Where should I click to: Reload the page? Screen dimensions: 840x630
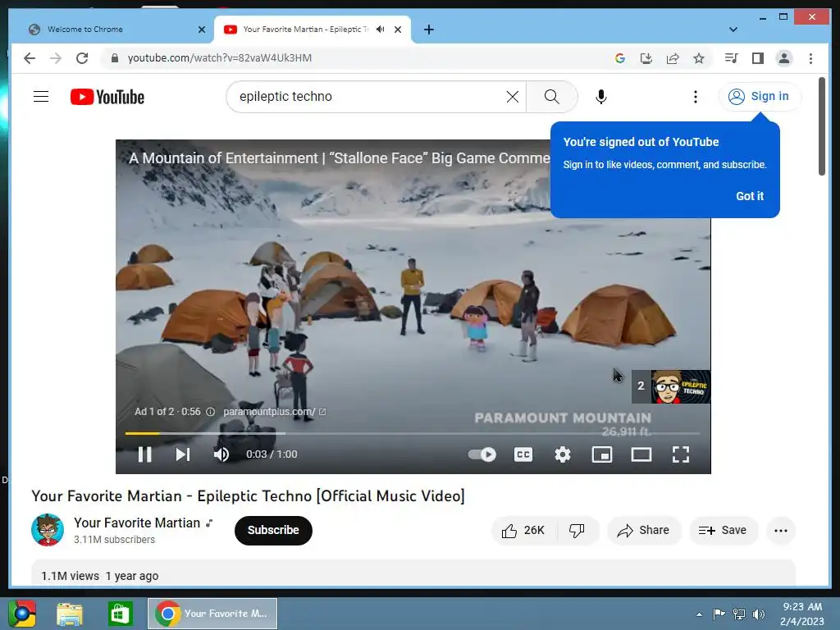82,58
